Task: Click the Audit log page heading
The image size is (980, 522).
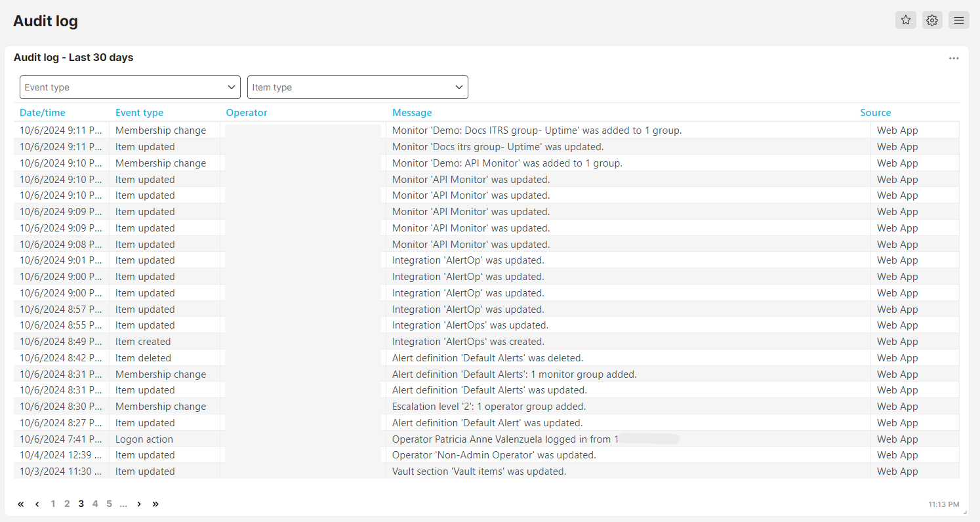Action: click(x=45, y=21)
